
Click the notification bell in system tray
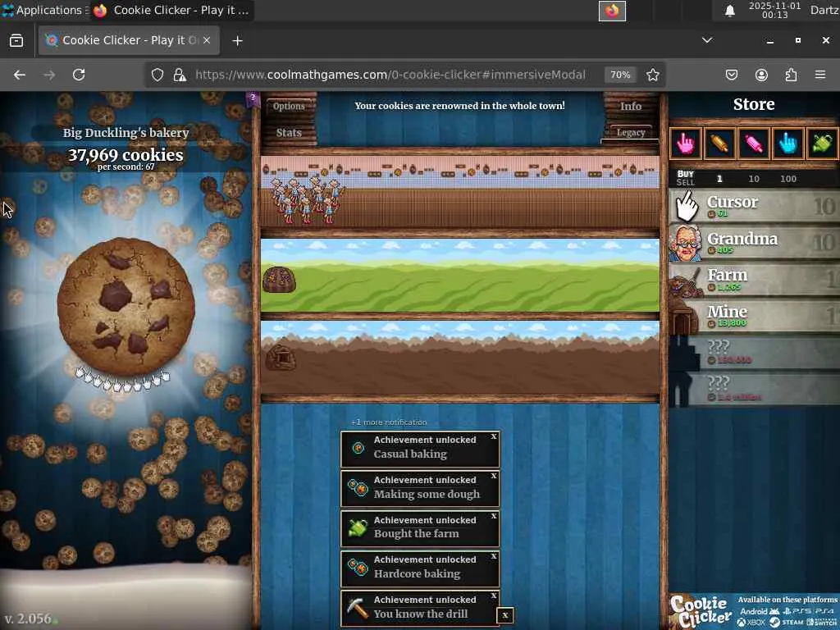(x=729, y=11)
